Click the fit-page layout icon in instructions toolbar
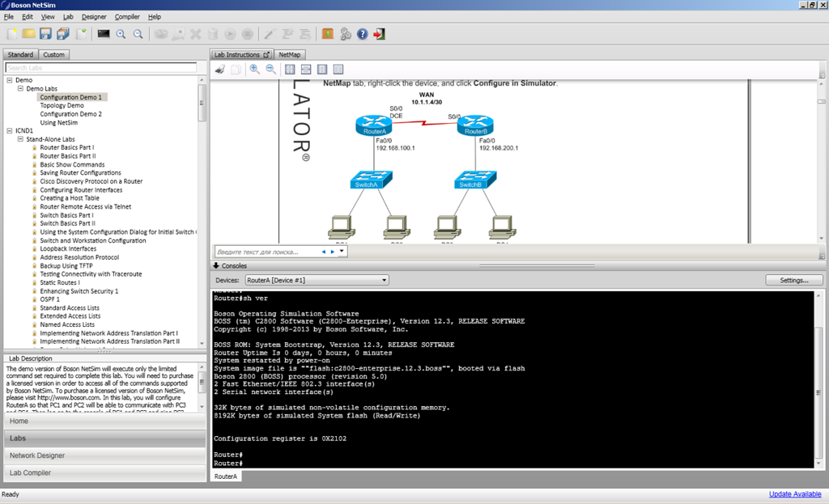 pyautogui.click(x=290, y=70)
